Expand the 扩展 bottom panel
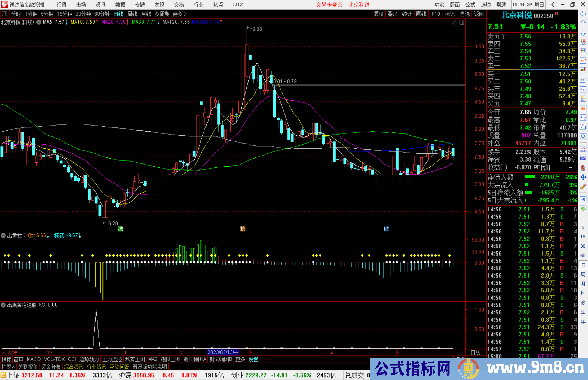This screenshot has height=380, width=588. [8, 367]
